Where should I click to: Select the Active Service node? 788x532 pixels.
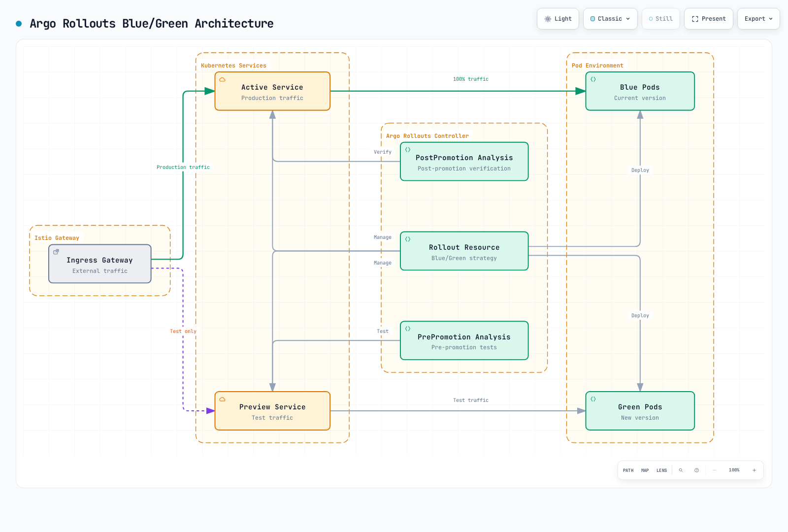[272, 91]
